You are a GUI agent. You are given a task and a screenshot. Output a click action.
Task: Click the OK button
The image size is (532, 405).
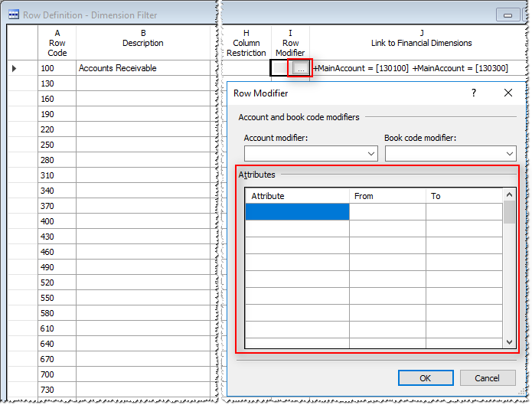coord(425,377)
